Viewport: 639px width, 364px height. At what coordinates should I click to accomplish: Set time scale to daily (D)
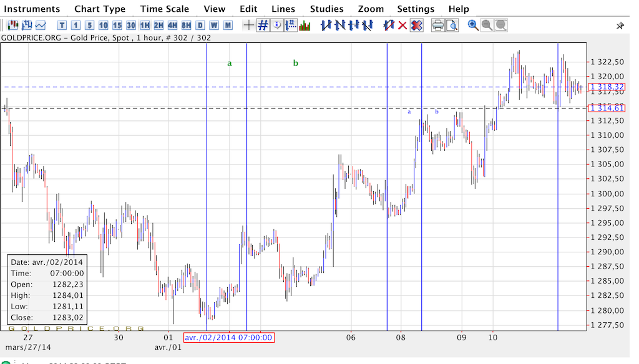[x=200, y=26]
